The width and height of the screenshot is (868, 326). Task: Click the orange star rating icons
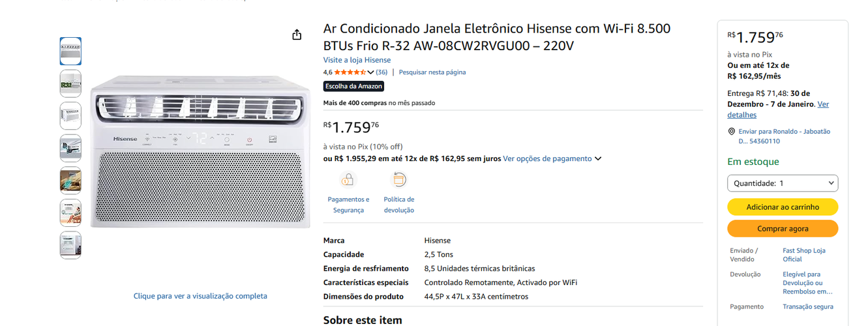350,72
